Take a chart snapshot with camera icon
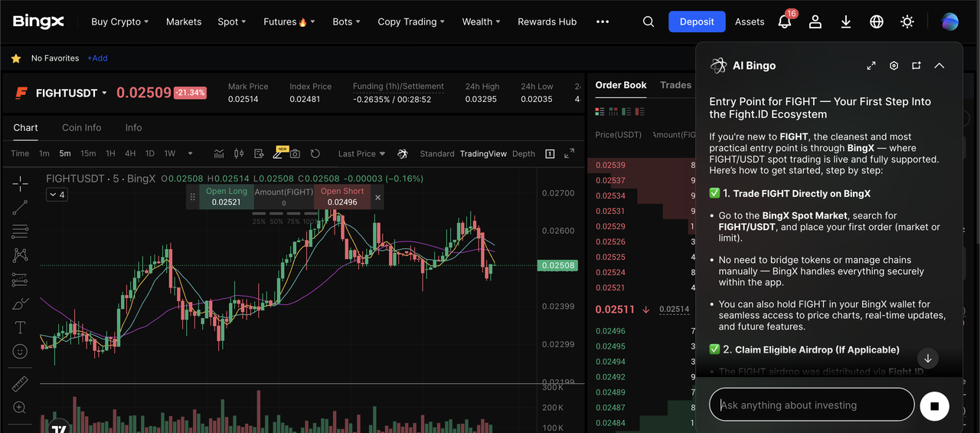 click(295, 154)
